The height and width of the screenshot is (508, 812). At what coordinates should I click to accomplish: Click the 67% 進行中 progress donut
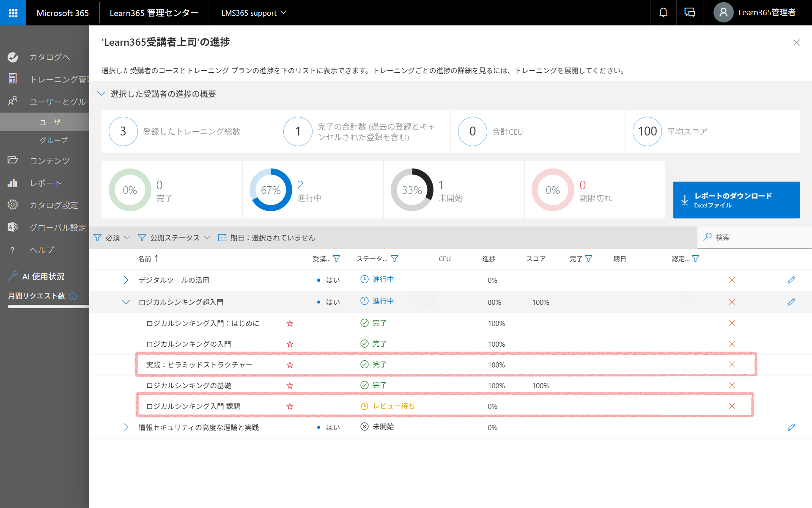[271, 190]
